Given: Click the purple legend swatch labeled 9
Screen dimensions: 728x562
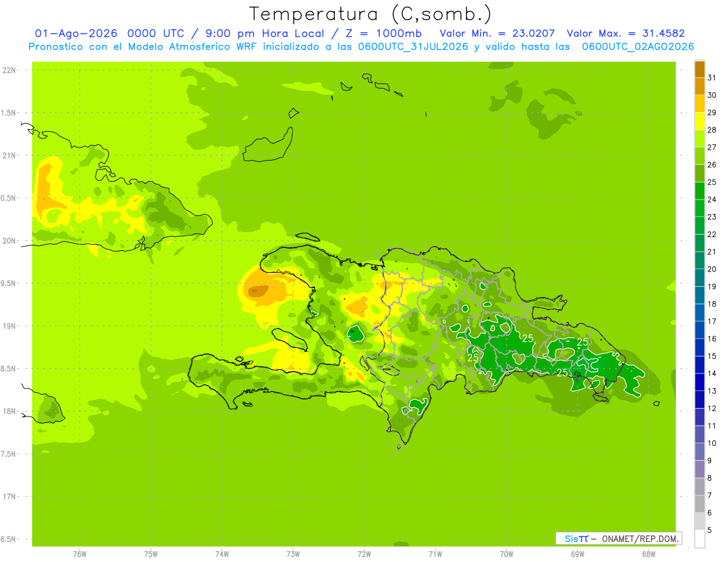Looking at the screenshot, I should click(x=699, y=452).
